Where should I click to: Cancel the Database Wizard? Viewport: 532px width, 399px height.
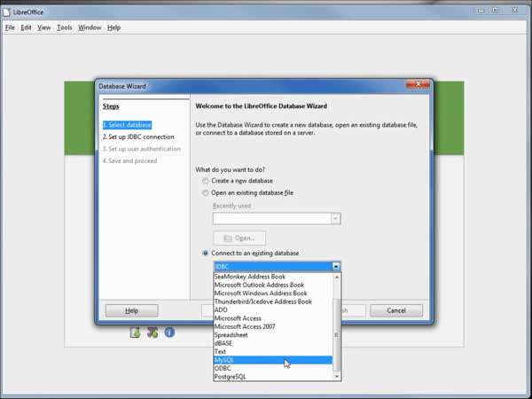pyautogui.click(x=396, y=310)
